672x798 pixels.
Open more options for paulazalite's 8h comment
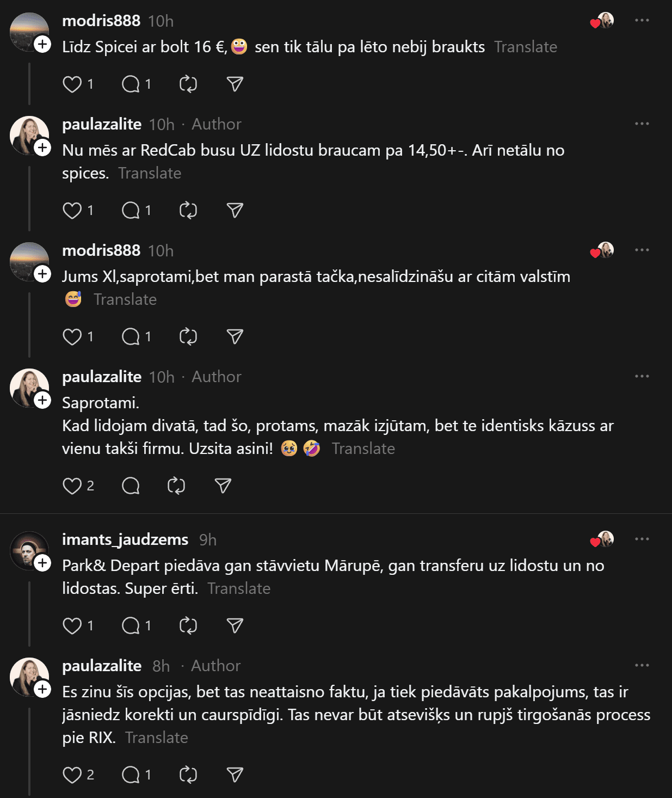[642, 666]
